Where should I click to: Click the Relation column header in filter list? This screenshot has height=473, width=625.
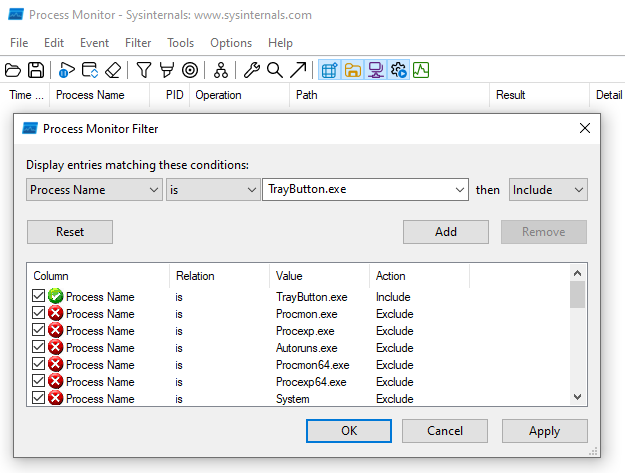pos(220,276)
